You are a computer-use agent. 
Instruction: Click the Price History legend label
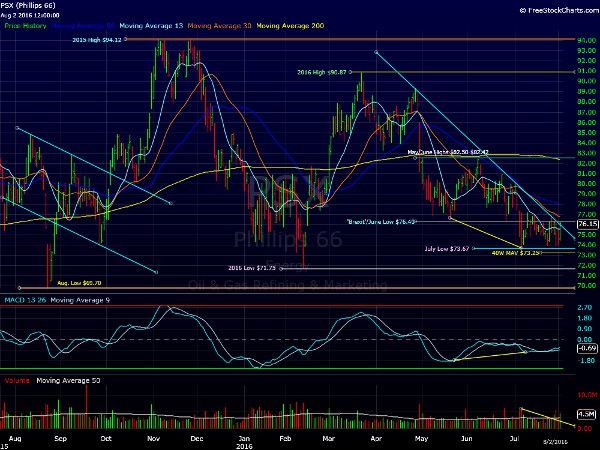click(25, 26)
